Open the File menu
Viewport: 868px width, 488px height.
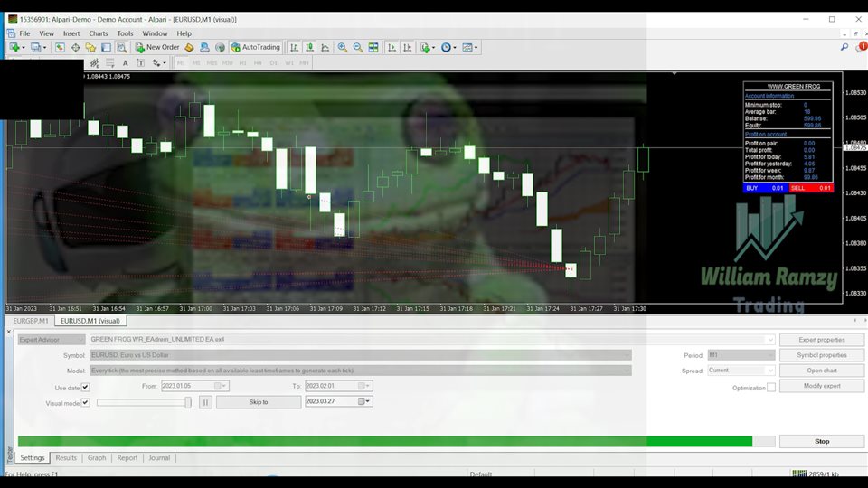25,33
